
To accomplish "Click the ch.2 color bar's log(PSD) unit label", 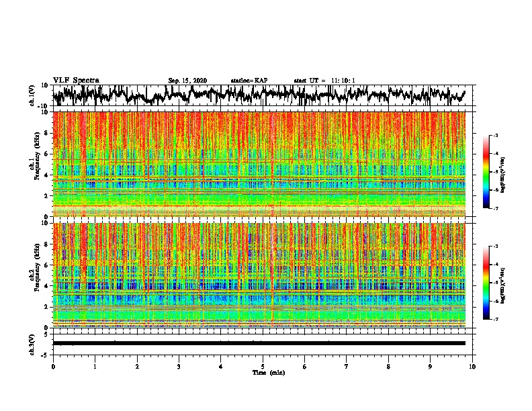I will point(503,285).
